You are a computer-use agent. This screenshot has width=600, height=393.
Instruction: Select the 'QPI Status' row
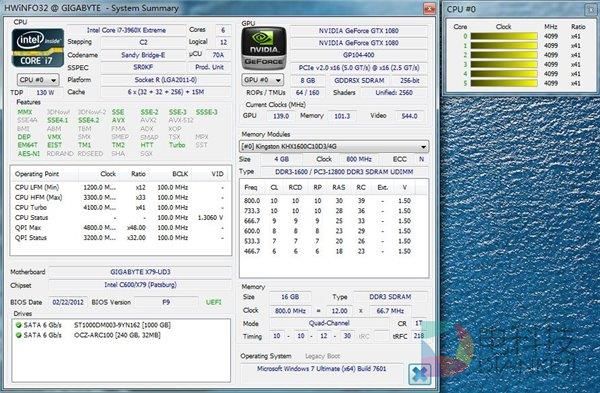(x=120, y=238)
